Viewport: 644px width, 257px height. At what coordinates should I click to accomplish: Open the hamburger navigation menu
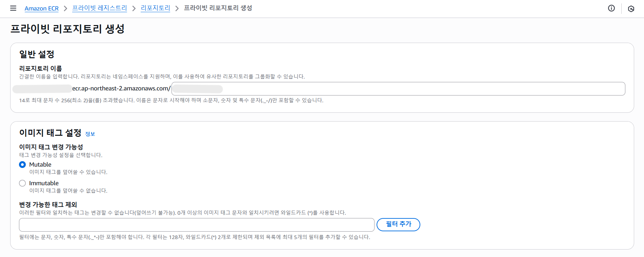pyautogui.click(x=13, y=8)
